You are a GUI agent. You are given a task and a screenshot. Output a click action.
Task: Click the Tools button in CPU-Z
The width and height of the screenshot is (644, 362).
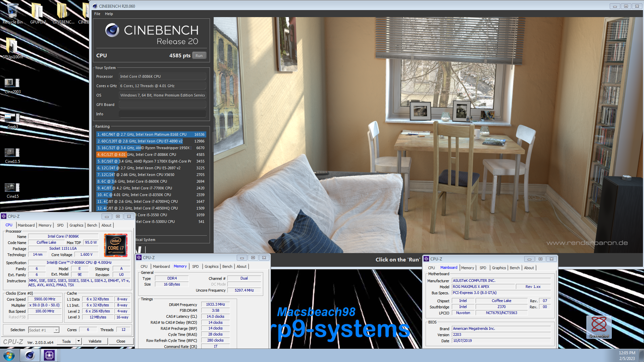pyautogui.click(x=66, y=341)
